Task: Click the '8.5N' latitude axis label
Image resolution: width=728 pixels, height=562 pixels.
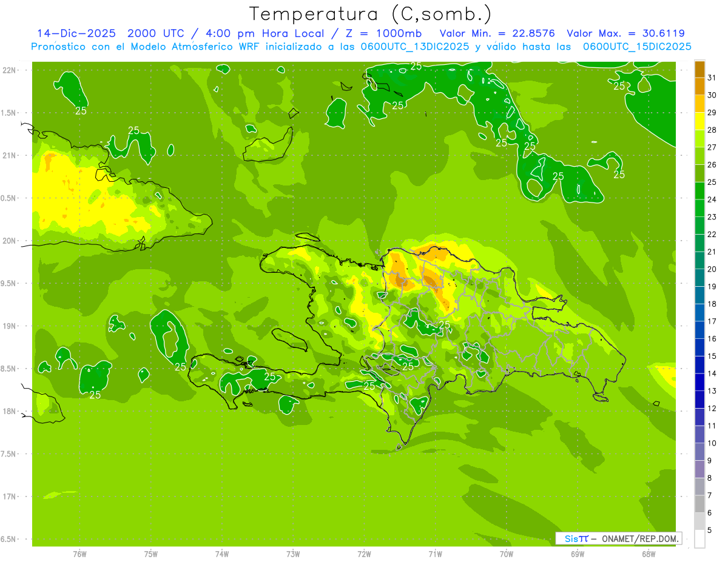Action: 9,369
